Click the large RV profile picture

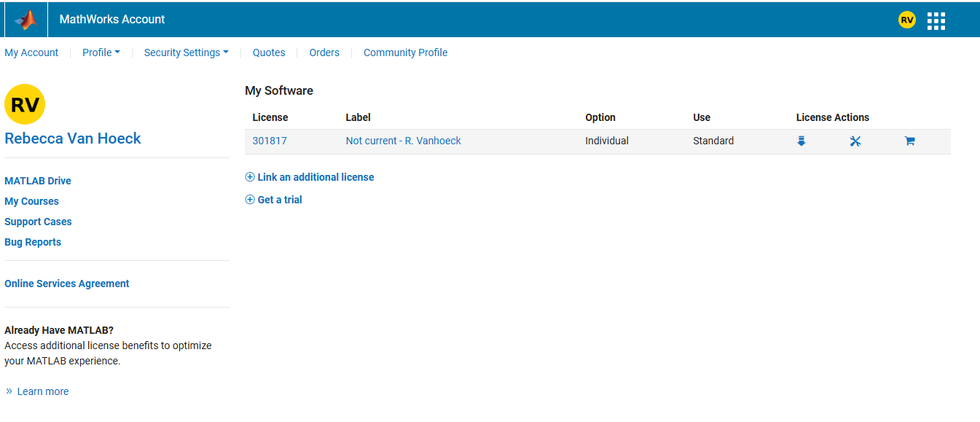click(x=25, y=104)
